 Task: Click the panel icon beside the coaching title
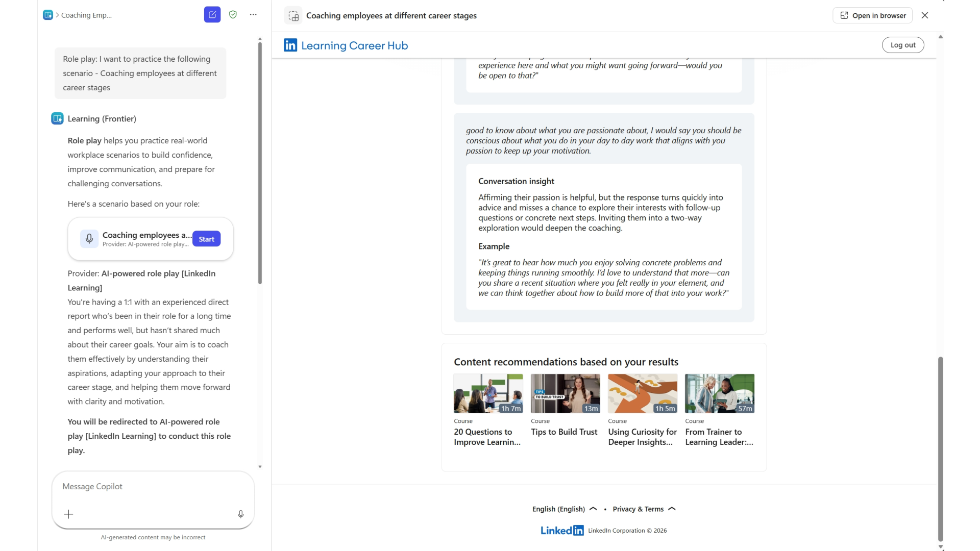pos(293,16)
